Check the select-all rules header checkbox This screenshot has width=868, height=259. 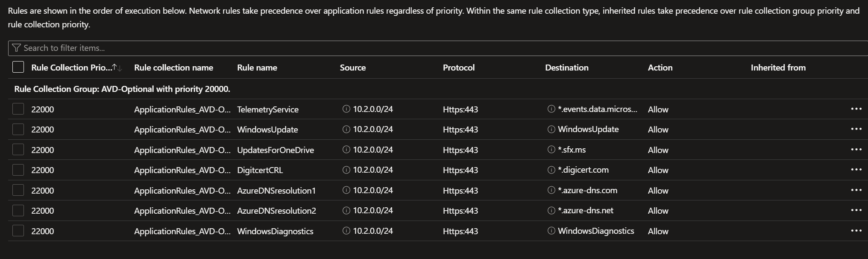click(18, 67)
